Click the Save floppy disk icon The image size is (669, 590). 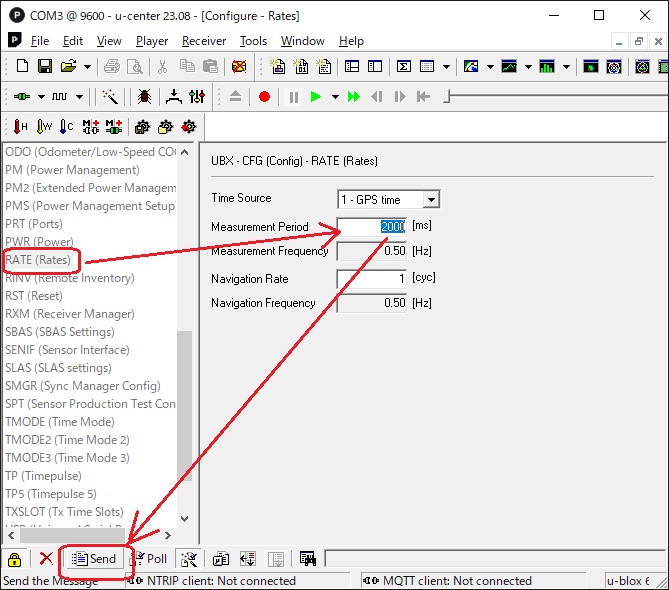(x=45, y=67)
